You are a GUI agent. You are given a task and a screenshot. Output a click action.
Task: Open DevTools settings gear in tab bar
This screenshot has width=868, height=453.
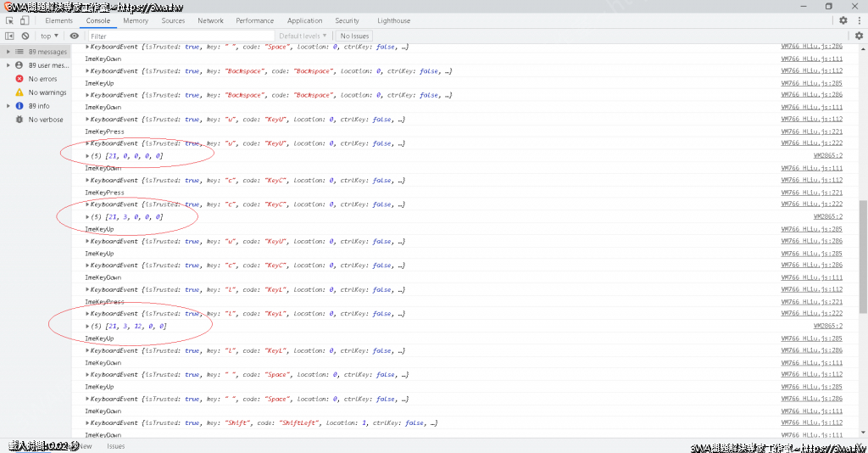click(843, 20)
